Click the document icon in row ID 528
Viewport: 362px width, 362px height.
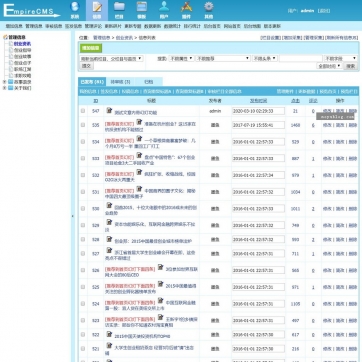point(109,239)
